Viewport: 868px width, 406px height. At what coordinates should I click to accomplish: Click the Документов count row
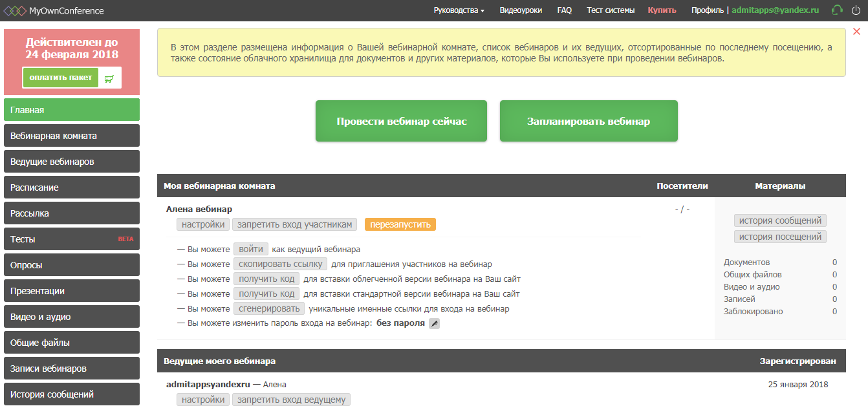tap(780, 262)
